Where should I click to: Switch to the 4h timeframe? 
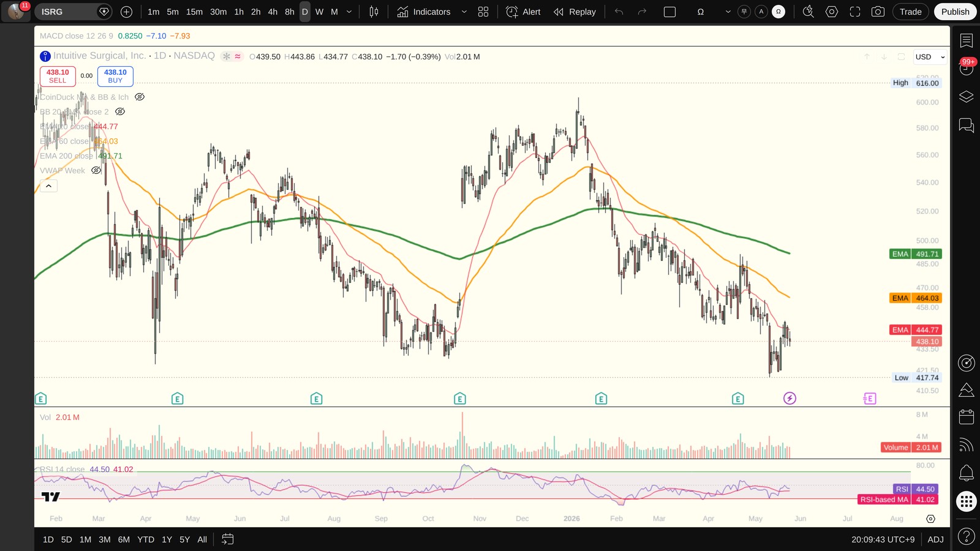273,12
